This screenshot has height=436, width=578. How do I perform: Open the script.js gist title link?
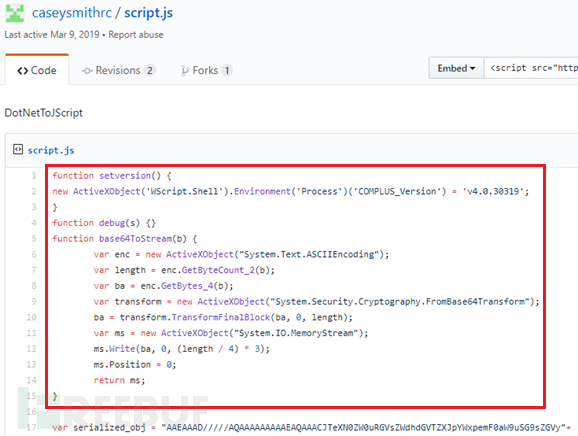[x=148, y=13]
